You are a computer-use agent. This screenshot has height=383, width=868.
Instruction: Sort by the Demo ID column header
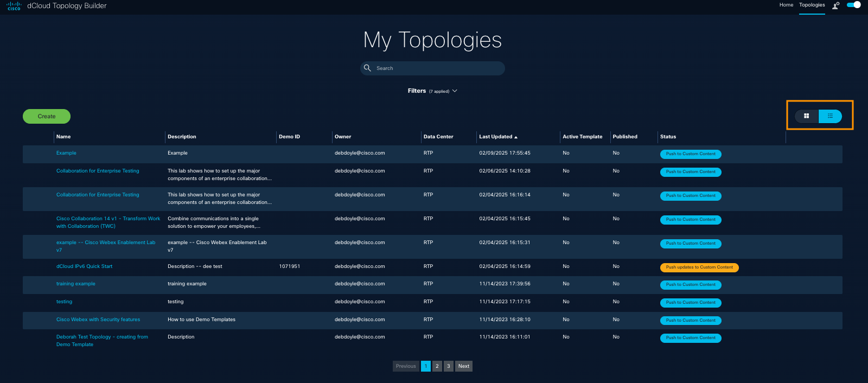pos(289,137)
